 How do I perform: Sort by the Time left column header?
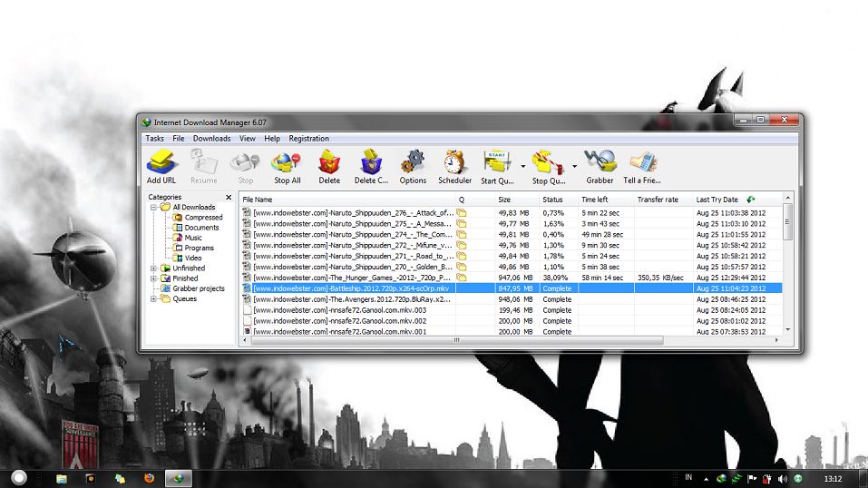[606, 200]
